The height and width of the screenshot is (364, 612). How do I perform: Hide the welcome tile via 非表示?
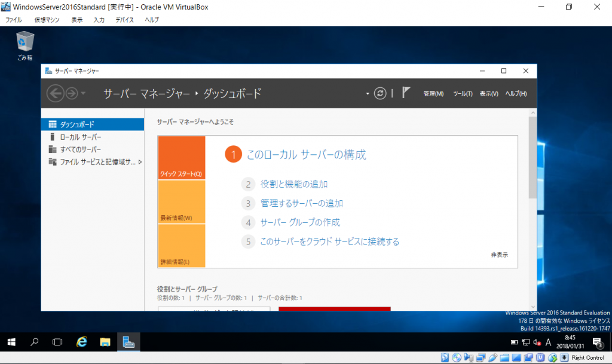[x=501, y=254]
